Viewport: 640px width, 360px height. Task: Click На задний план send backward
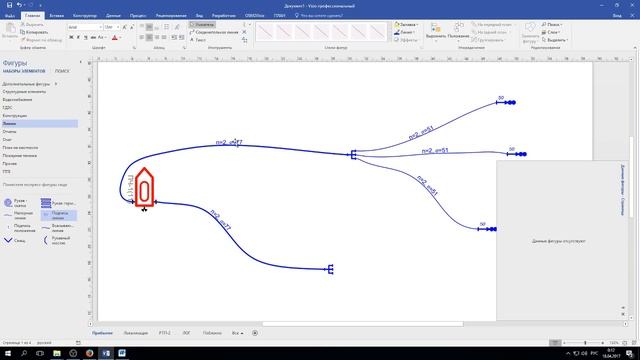coord(490,32)
